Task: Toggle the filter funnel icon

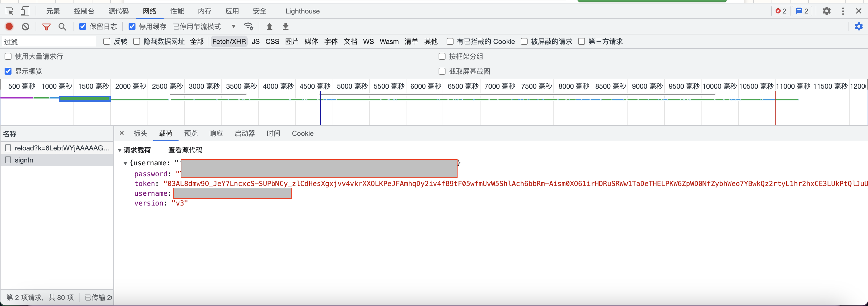Action: tap(46, 26)
